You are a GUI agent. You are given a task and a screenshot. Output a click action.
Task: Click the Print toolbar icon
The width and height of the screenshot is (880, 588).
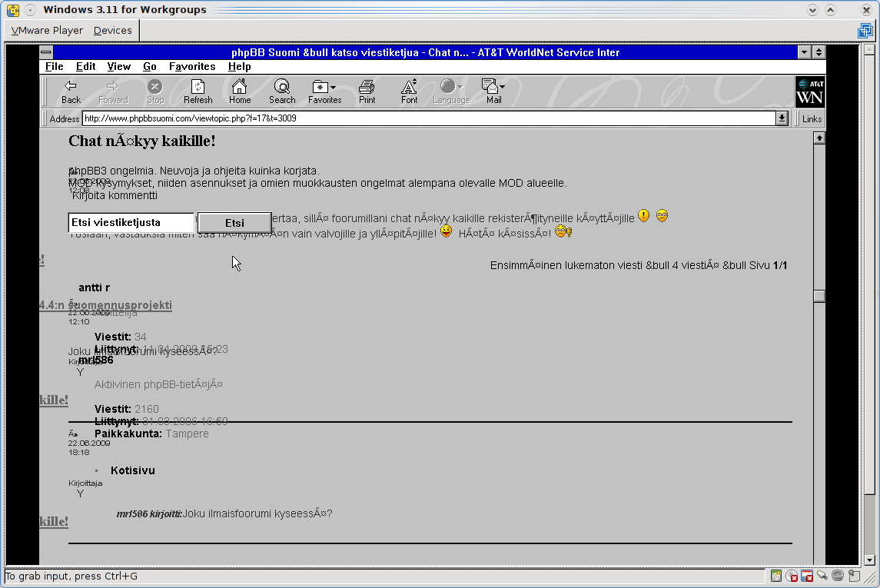click(367, 91)
